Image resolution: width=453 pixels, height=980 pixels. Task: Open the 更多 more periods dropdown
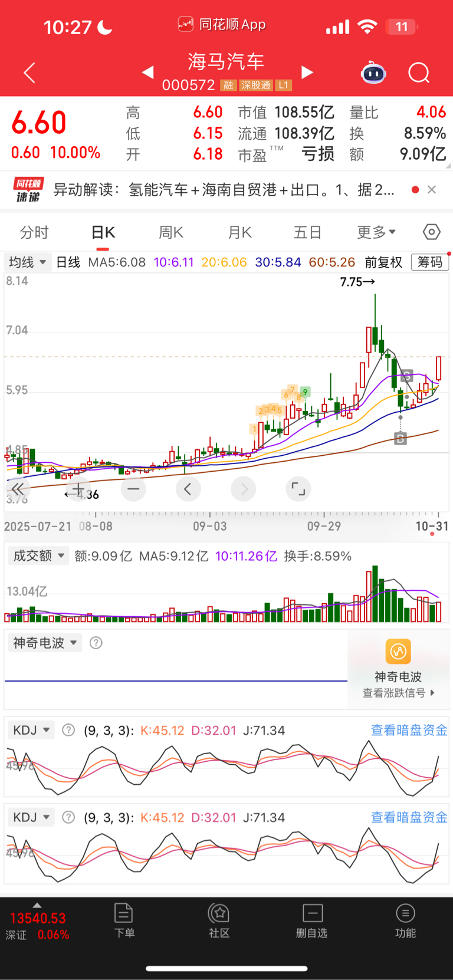pos(376,232)
